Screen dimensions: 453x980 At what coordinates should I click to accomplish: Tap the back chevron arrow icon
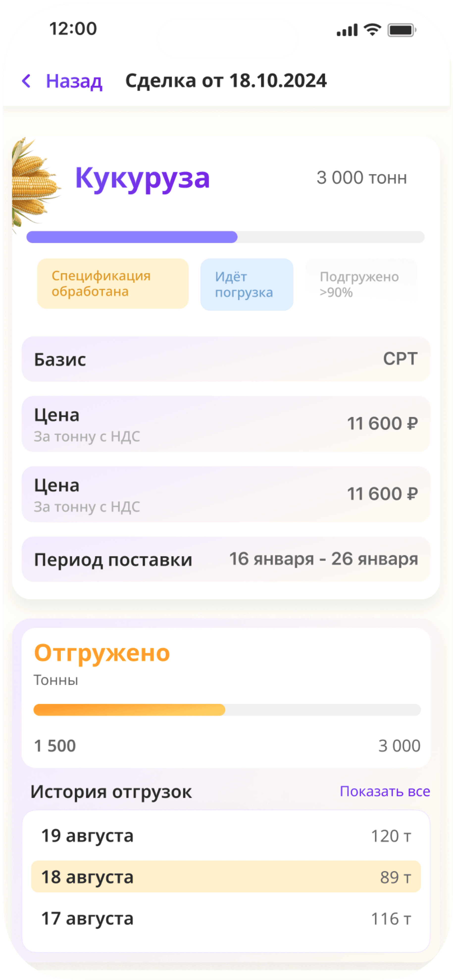coord(26,81)
